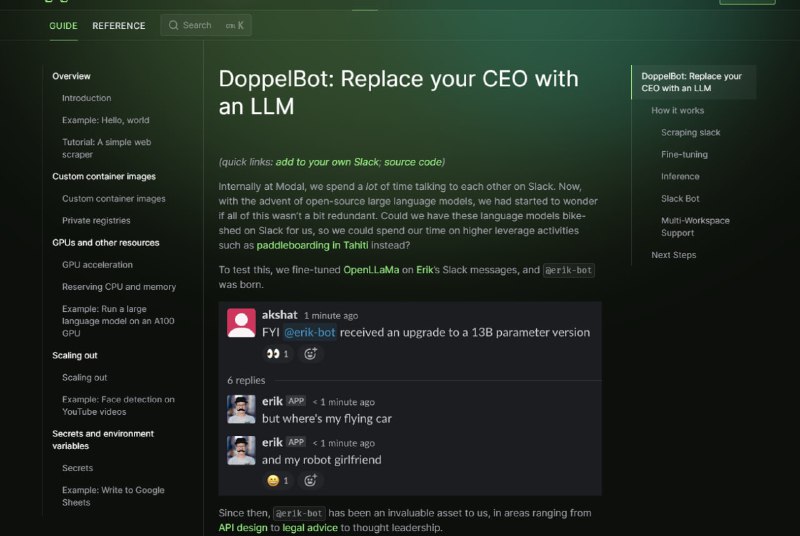Select 'GPU acceleration' in the sidebar

tap(97, 265)
